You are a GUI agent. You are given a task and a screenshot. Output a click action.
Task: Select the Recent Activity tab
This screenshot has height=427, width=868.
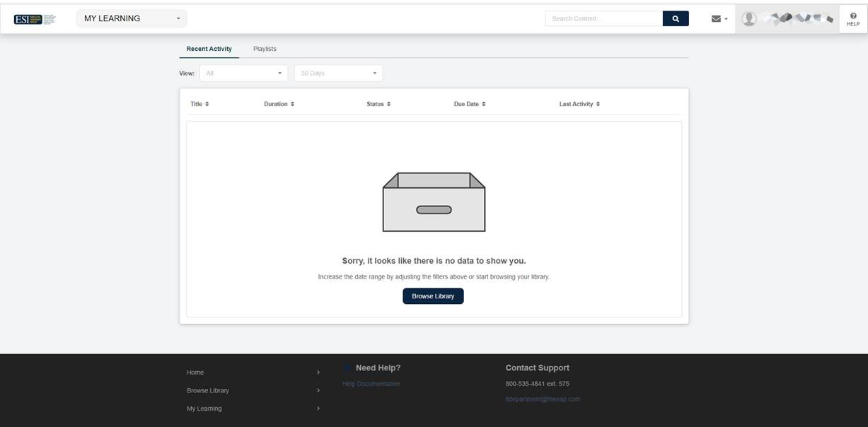[208, 49]
